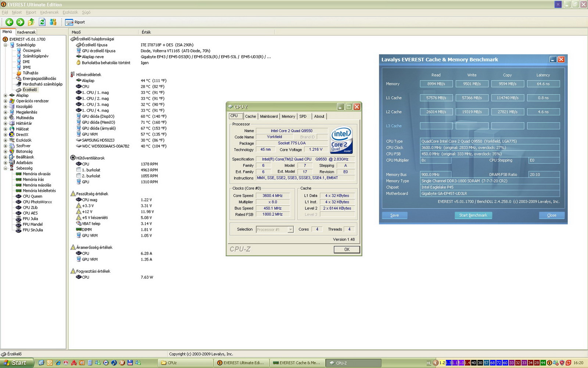Collapse the Sebesség tree node

(6, 168)
